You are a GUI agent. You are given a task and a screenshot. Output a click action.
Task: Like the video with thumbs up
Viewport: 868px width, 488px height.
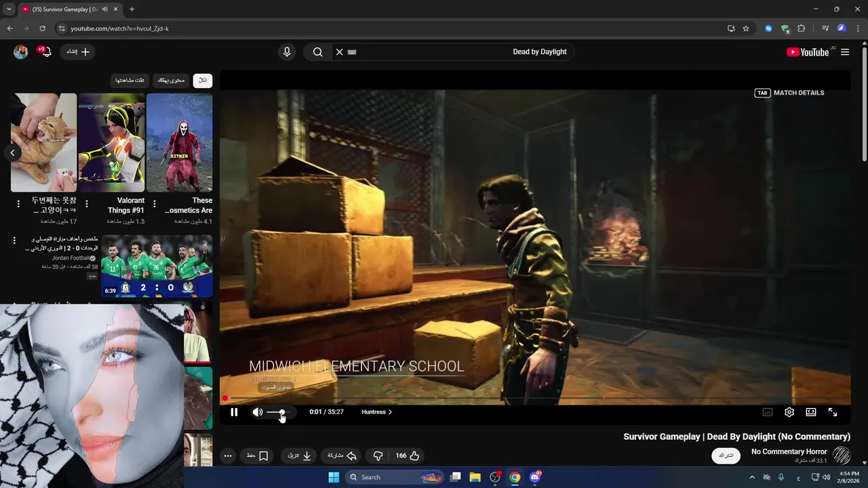408,455
